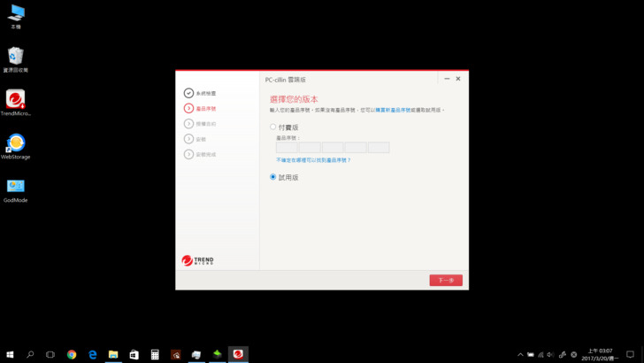Click the Trend Micro logo in installer
Viewport: 644px width, 363px height.
197,260
